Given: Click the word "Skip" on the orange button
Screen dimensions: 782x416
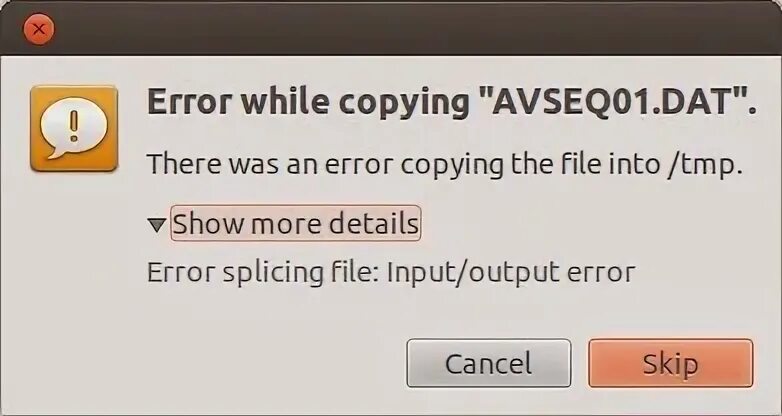Looking at the screenshot, I should click(670, 364).
